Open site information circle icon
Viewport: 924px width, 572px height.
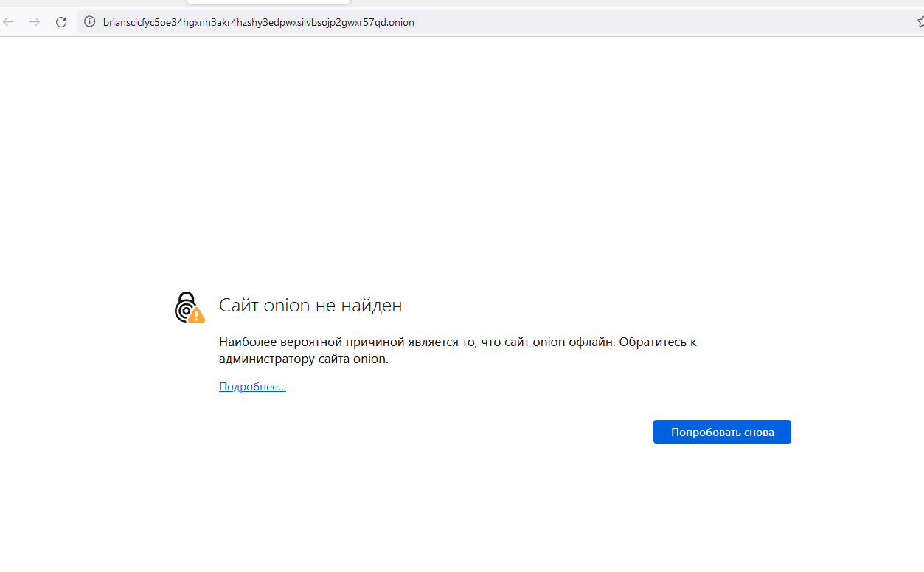[90, 22]
